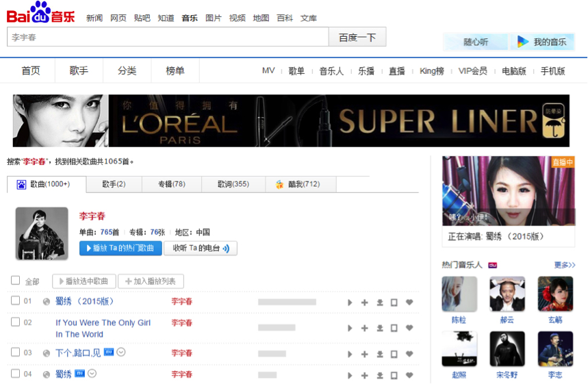The height and width of the screenshot is (384, 588).
Task: Favorite song 01 with heart icon
Action: (409, 302)
